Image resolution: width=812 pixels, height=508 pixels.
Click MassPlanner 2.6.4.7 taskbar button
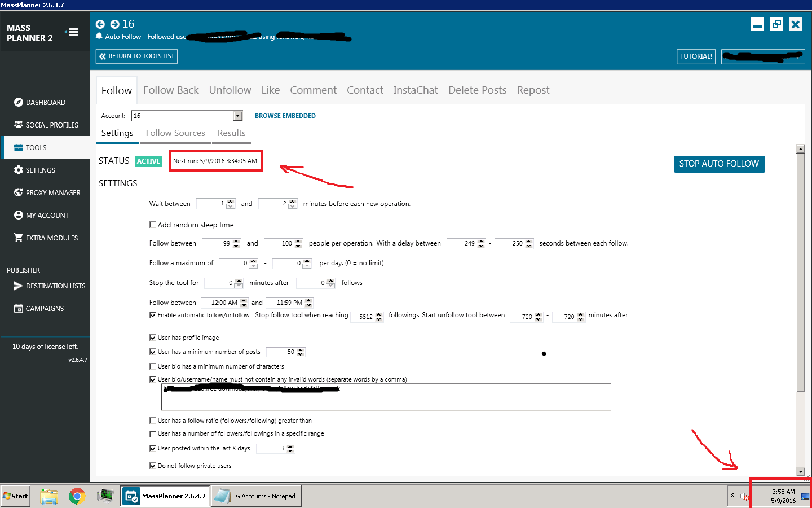click(165, 496)
